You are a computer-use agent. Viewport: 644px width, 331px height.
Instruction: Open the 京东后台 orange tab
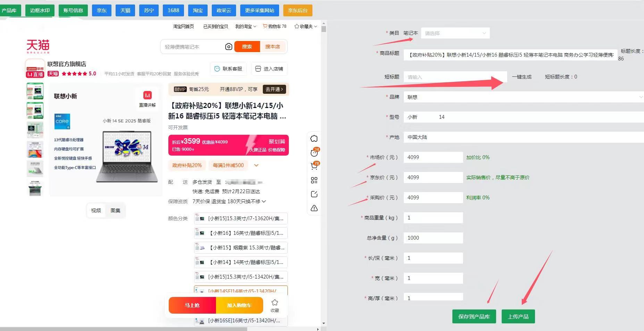pyautogui.click(x=298, y=10)
